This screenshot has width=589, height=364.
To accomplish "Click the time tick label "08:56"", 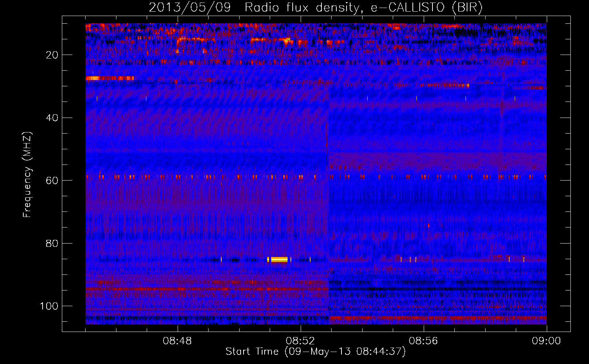I will coord(423,341).
